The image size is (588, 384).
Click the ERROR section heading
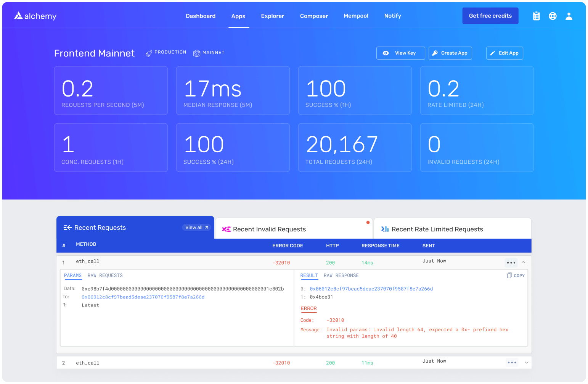click(309, 308)
